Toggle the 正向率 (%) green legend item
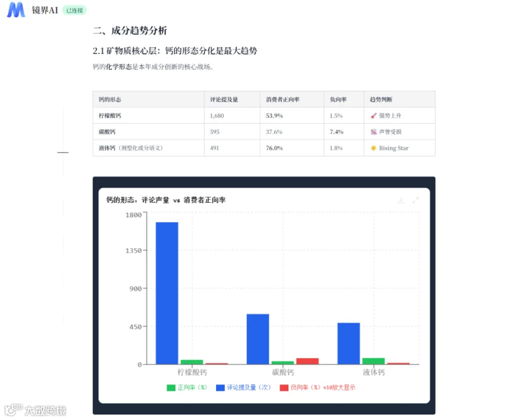 (x=187, y=387)
